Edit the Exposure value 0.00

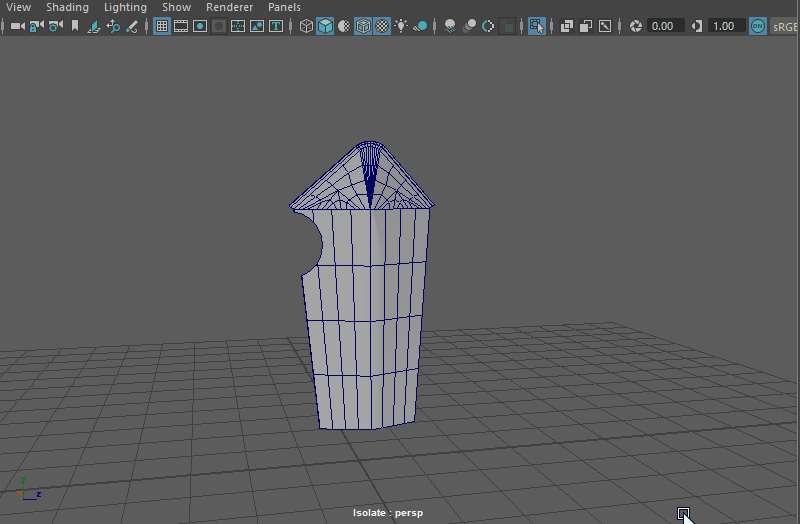click(665, 26)
